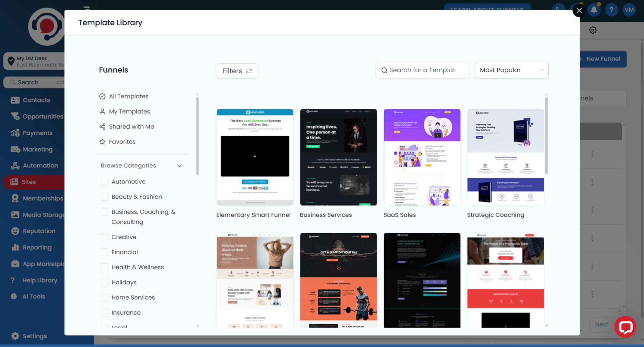This screenshot has height=347, width=644.
Task: Click the Memberships badge icon
Action: pyautogui.click(x=15, y=198)
